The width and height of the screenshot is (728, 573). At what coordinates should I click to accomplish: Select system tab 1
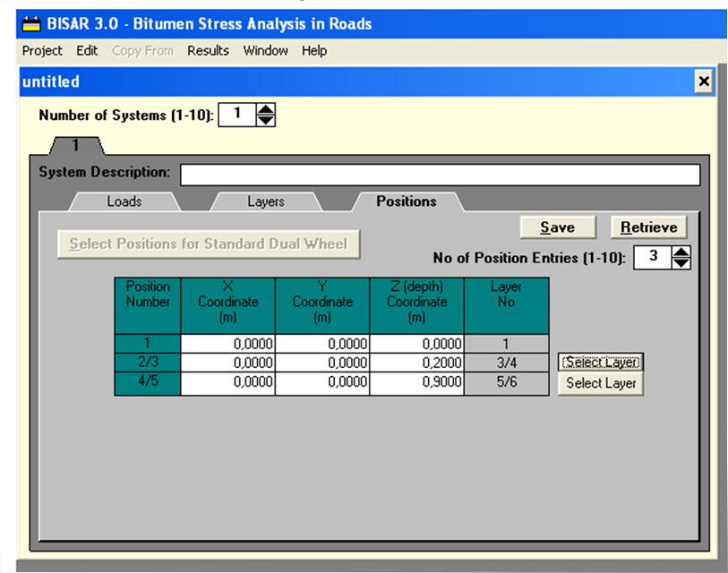76,146
